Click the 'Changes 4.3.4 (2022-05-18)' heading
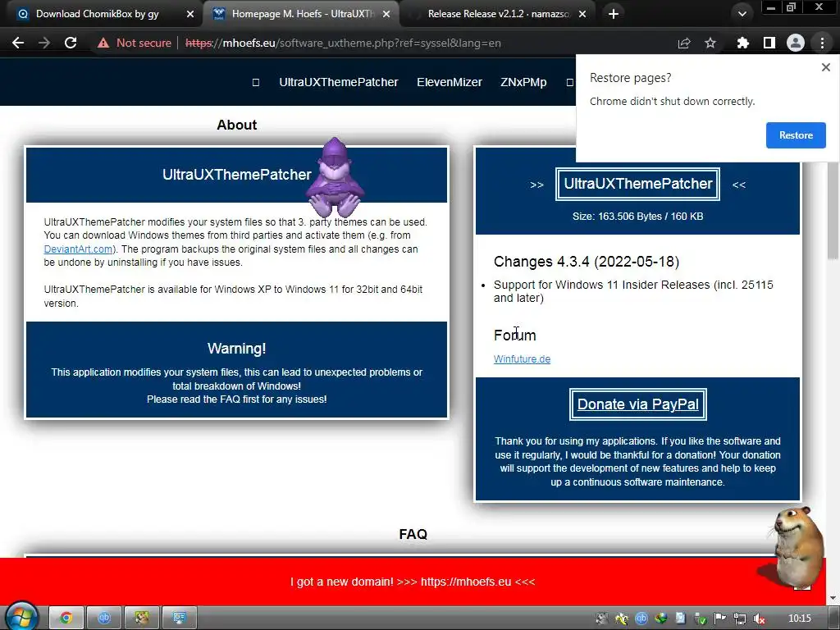 [586, 262]
